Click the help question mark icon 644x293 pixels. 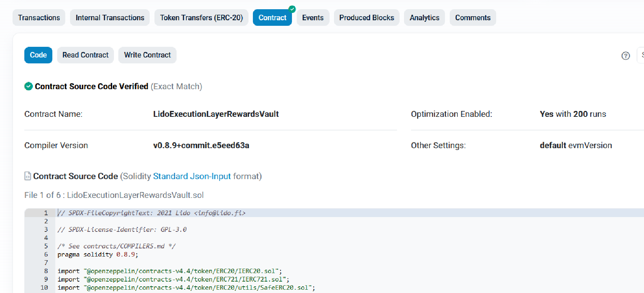[x=626, y=56]
